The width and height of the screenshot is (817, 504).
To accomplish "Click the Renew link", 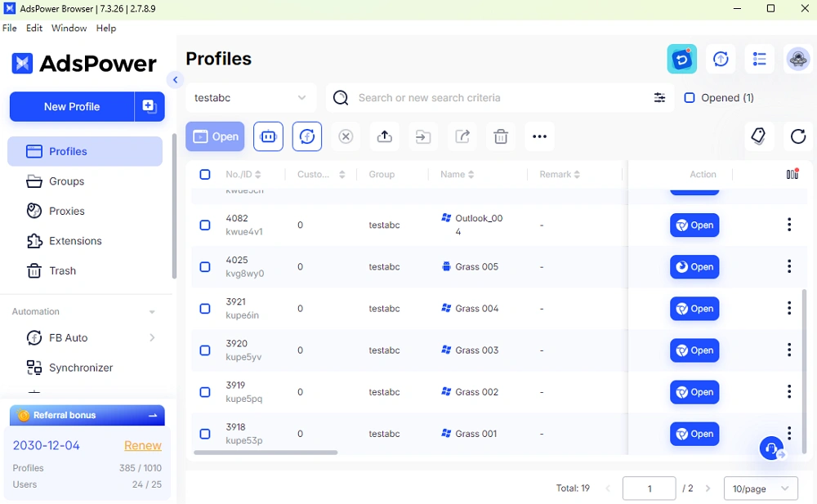I will pos(143,446).
